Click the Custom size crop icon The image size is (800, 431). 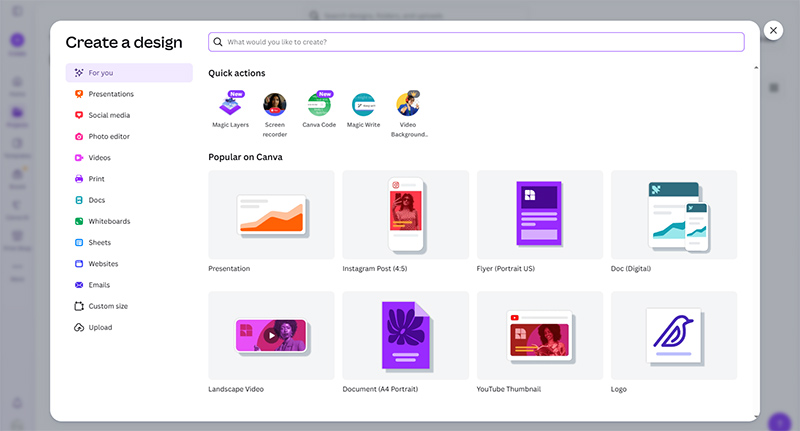tap(79, 306)
